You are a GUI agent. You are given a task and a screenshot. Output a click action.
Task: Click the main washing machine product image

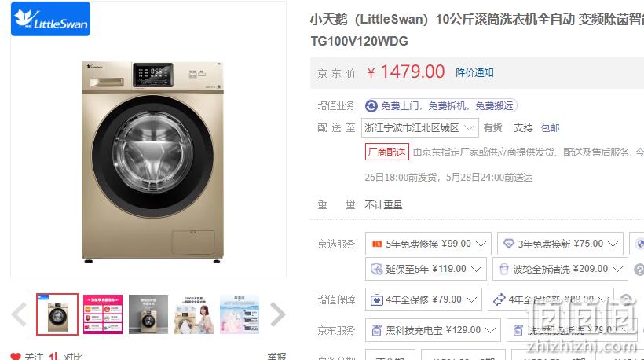[x=152, y=162]
